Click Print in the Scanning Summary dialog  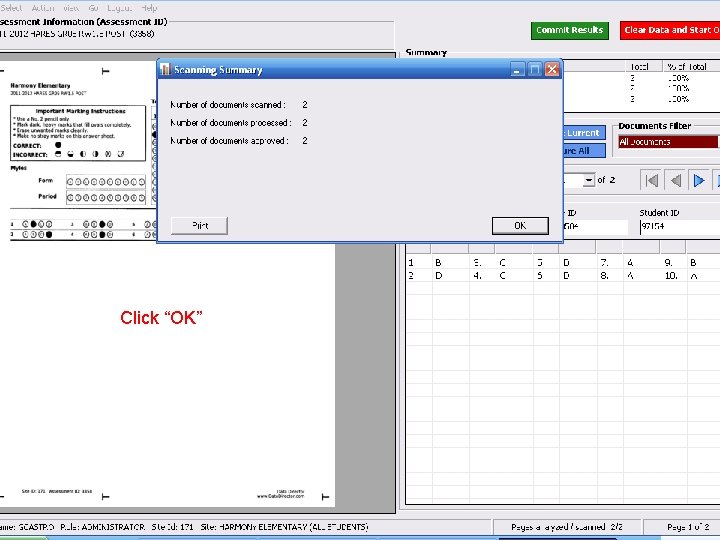tap(199, 225)
